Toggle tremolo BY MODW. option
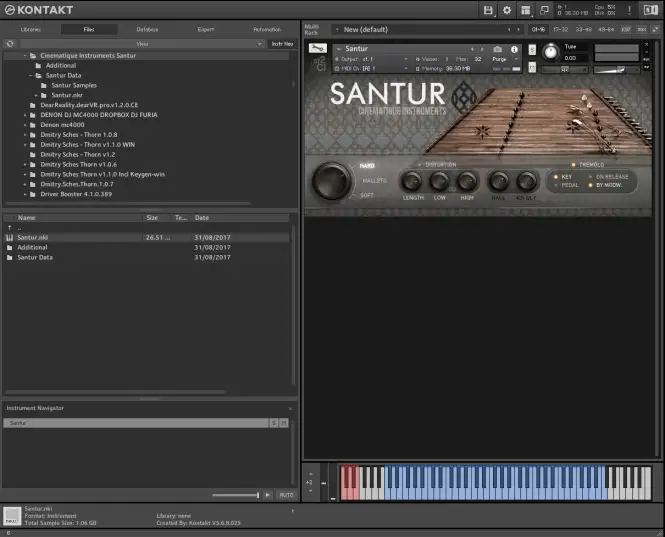Viewport: 665px width, 537px height. click(590, 185)
